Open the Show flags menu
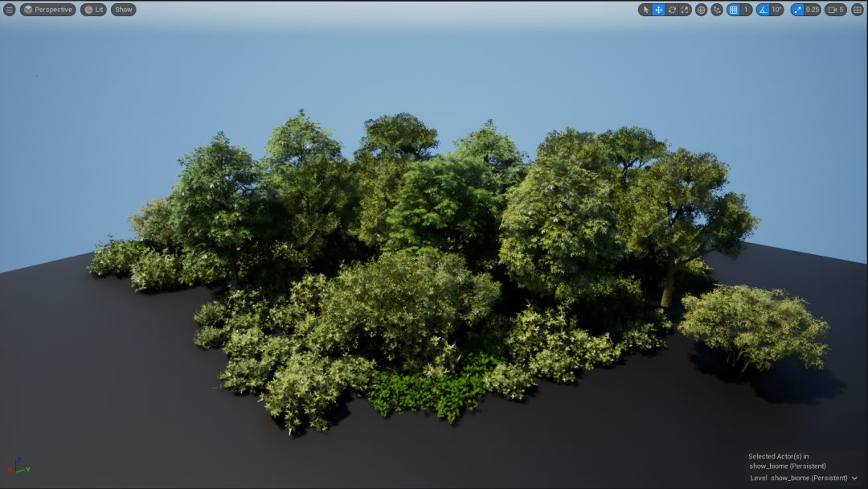The image size is (868, 489). point(124,10)
